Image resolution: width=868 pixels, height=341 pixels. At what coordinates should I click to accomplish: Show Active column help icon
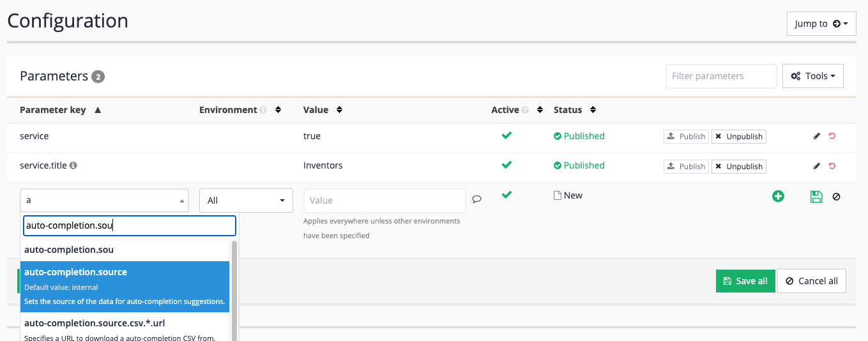(x=525, y=110)
